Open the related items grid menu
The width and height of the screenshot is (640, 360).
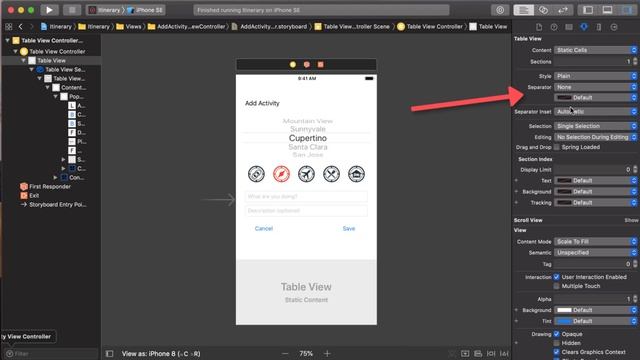pos(9,27)
